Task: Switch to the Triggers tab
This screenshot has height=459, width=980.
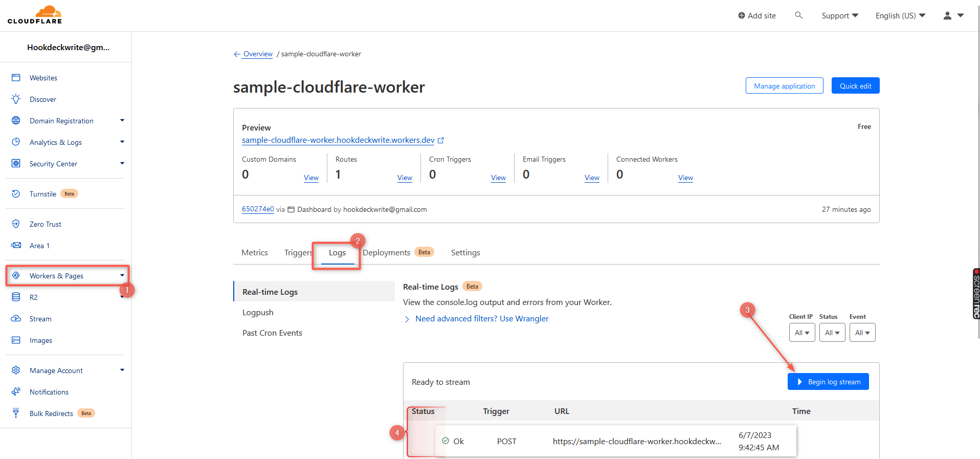Action: (x=298, y=253)
